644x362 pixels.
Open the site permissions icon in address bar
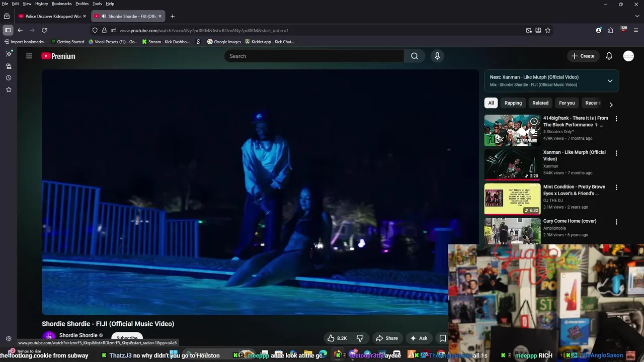[113, 30]
